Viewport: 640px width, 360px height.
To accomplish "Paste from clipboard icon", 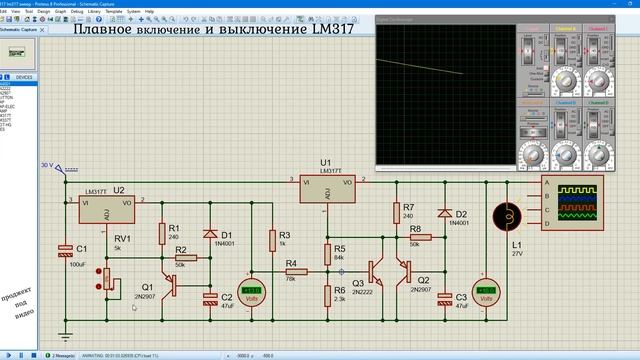I will 220,19.
